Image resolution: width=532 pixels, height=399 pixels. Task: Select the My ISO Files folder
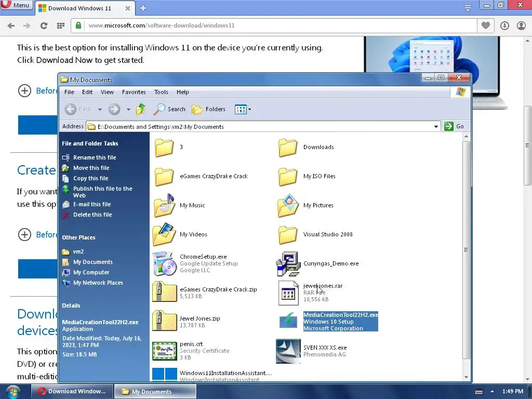288,177
